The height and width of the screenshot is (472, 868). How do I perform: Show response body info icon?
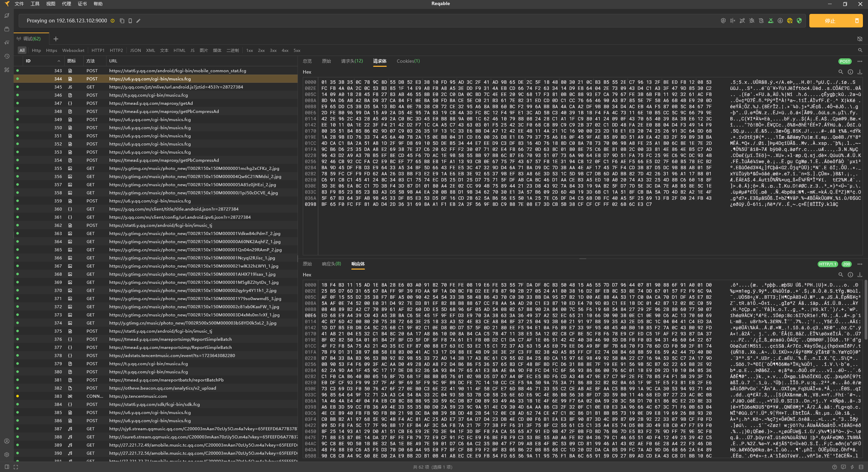tap(850, 275)
